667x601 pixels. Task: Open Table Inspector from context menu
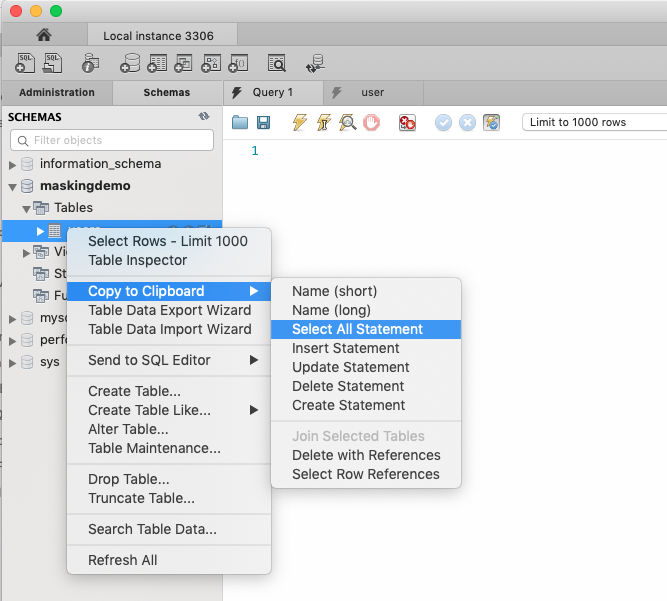[168, 260]
